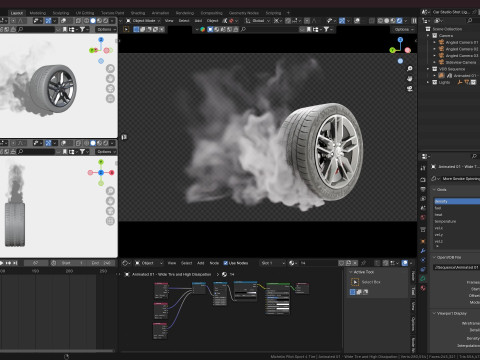Click the pan hand icon in main viewport
This screenshot has height=360, width=480.
410,79
